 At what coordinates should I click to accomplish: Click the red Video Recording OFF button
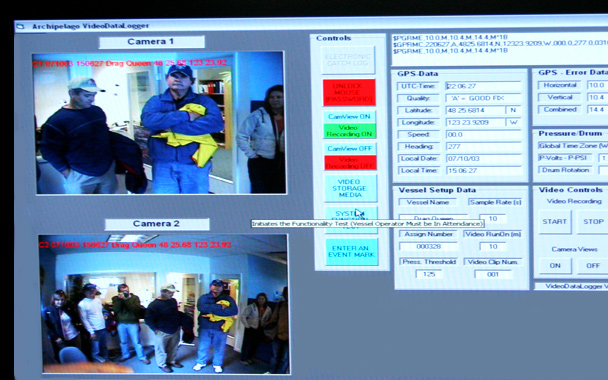(350, 162)
